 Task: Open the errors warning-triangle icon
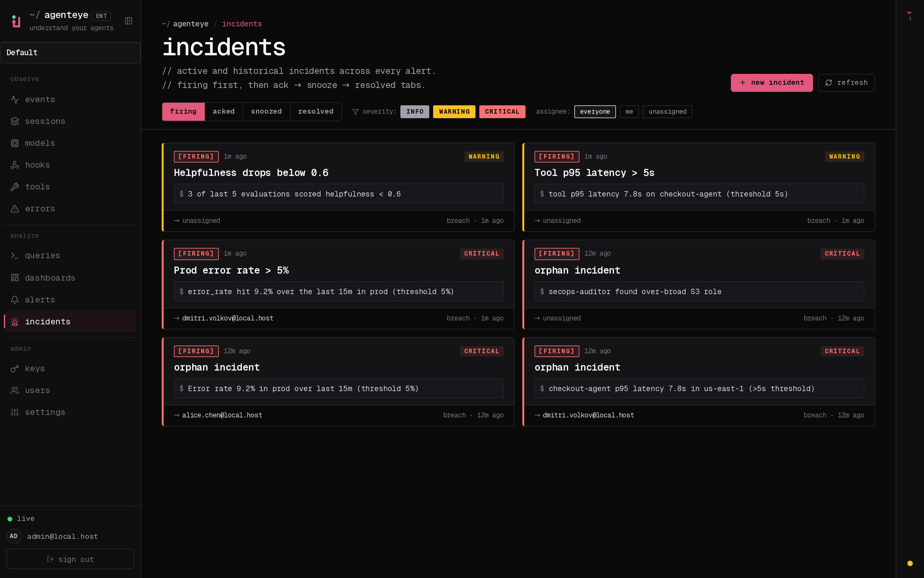pos(15,209)
